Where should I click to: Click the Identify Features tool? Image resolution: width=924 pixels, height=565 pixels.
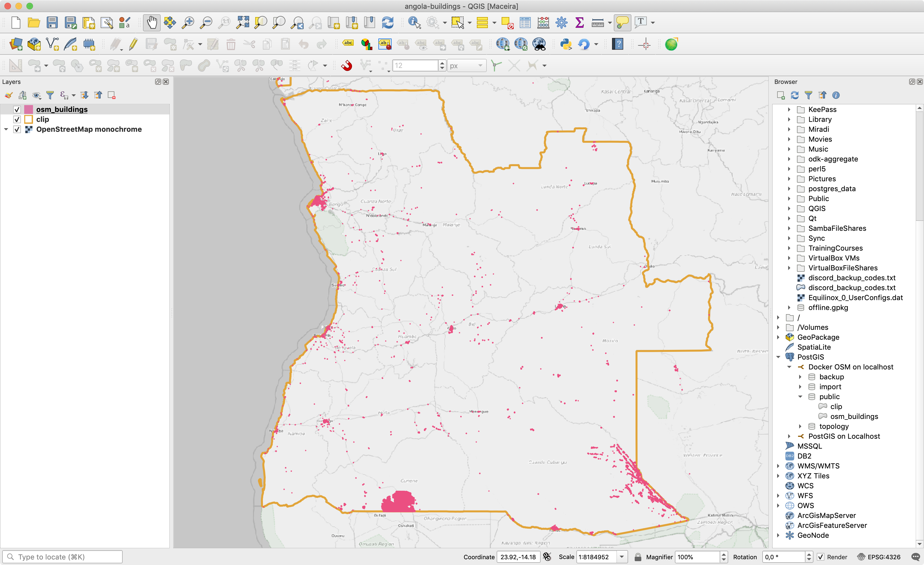tap(414, 23)
